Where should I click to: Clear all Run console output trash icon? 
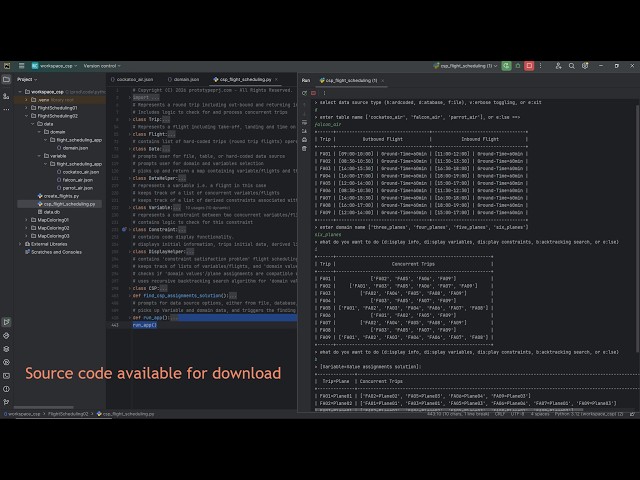304,149
